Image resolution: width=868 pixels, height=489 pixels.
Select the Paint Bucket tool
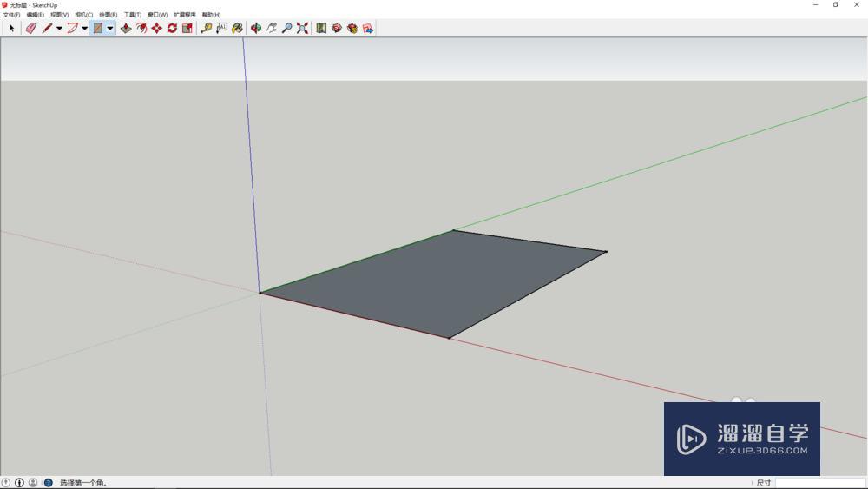pyautogui.click(x=237, y=28)
